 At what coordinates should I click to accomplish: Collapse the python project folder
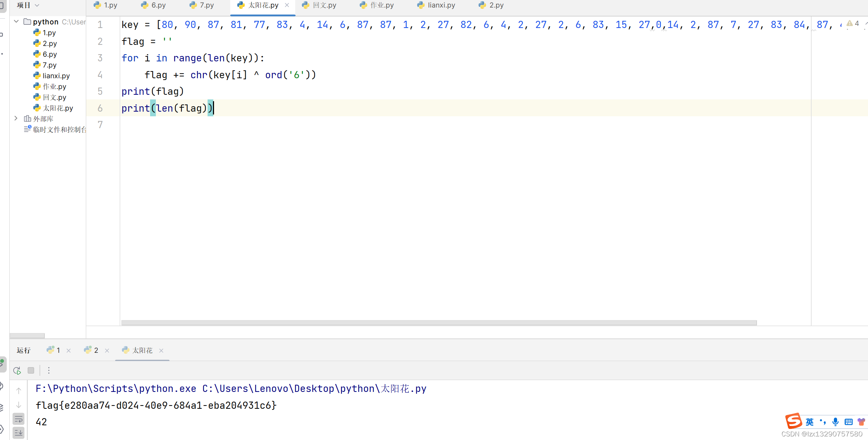(16, 22)
